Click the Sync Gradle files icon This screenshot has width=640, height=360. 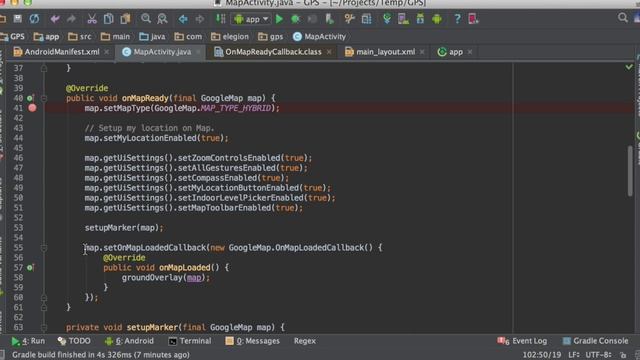click(387, 19)
